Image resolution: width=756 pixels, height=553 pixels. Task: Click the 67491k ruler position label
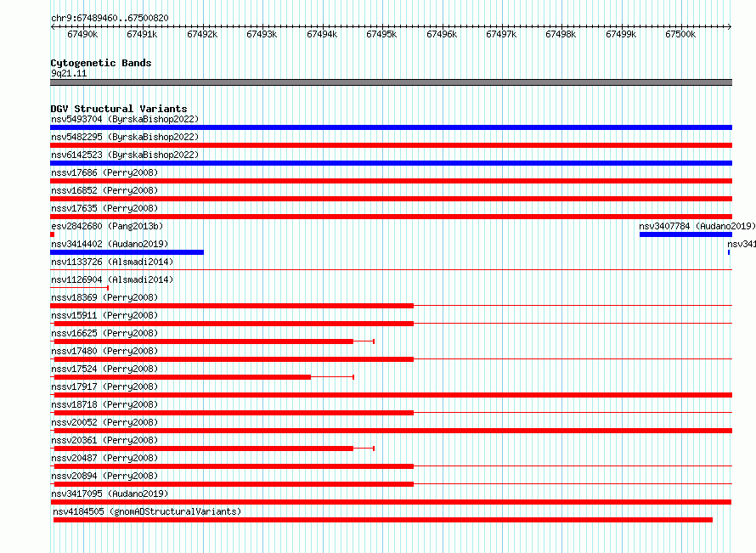coord(142,34)
